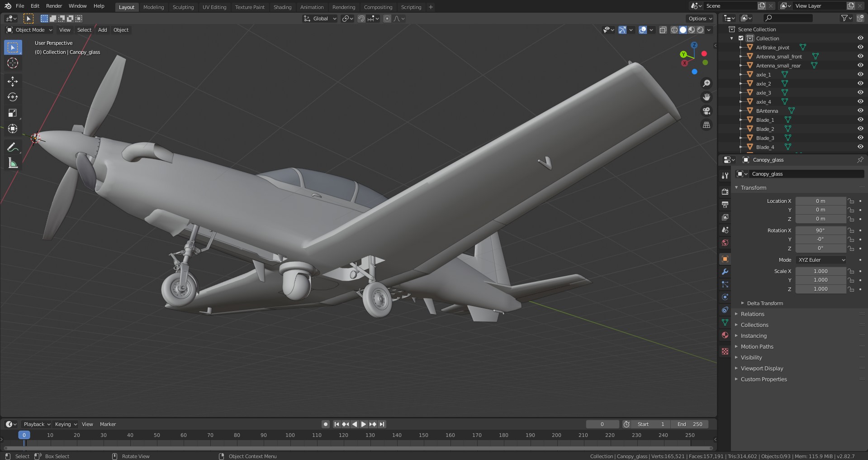The height and width of the screenshot is (460, 868).
Task: Open the XYZ Euler rotation mode dropdown
Action: (821, 260)
